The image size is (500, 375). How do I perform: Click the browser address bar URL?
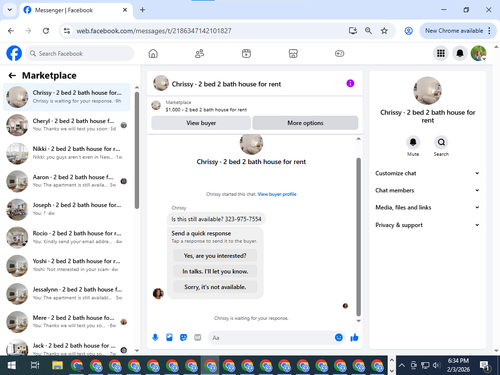[154, 31]
